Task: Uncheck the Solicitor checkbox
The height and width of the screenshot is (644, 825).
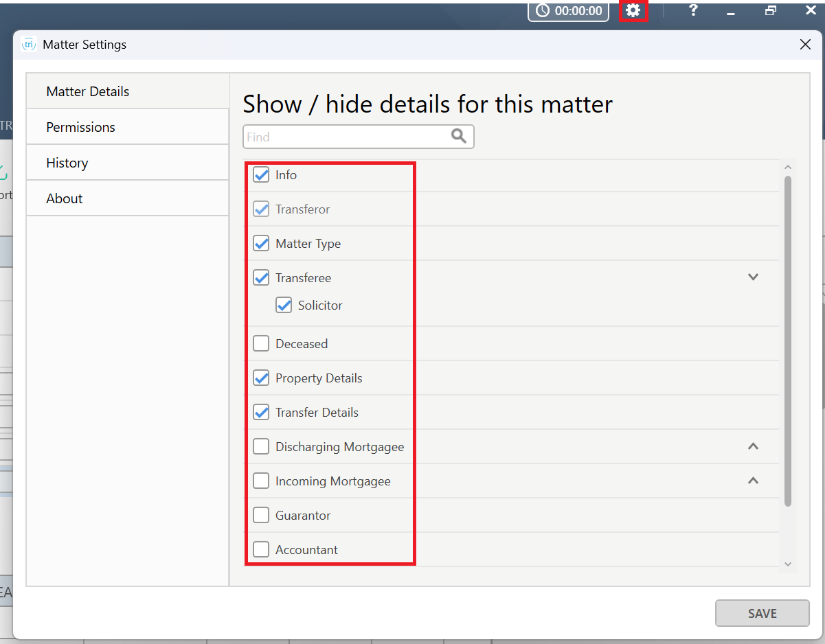Action: [284, 305]
